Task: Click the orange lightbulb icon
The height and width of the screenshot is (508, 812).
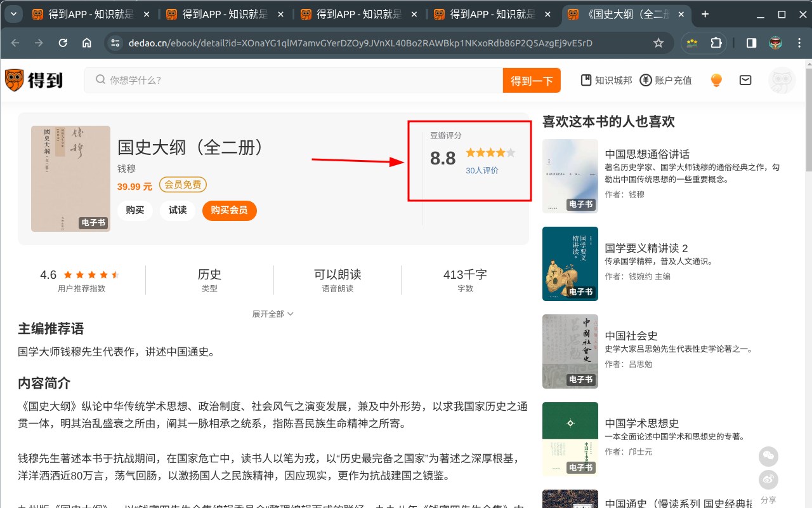Action: 716,80
